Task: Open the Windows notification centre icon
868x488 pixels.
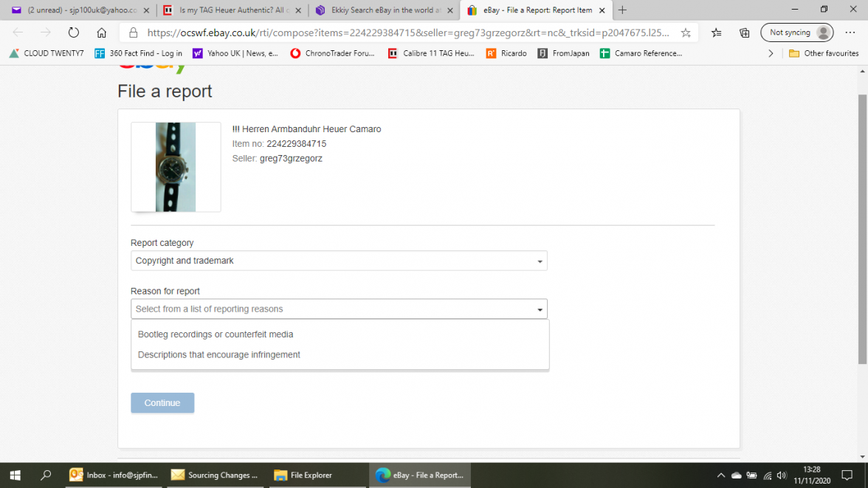Action: click(847, 475)
